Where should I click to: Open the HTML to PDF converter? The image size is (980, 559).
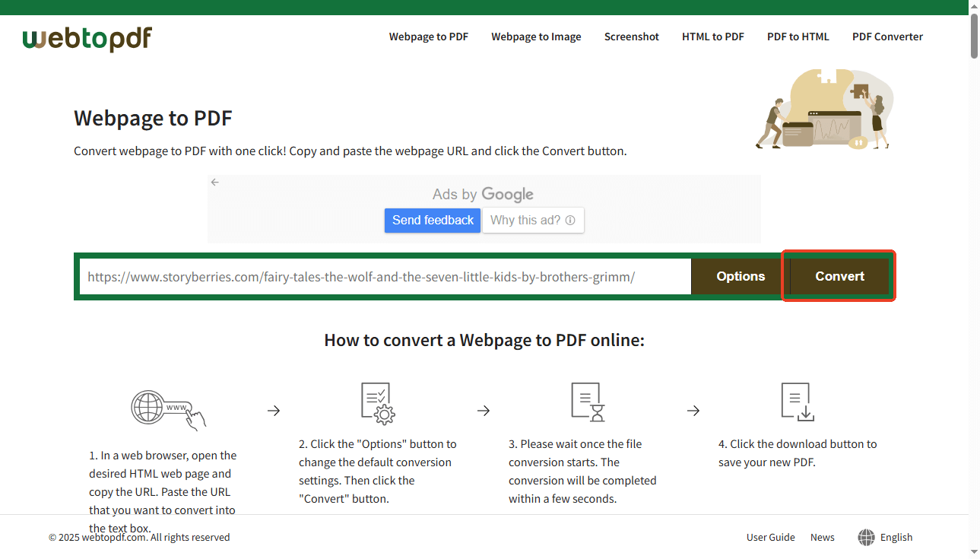[x=712, y=37]
